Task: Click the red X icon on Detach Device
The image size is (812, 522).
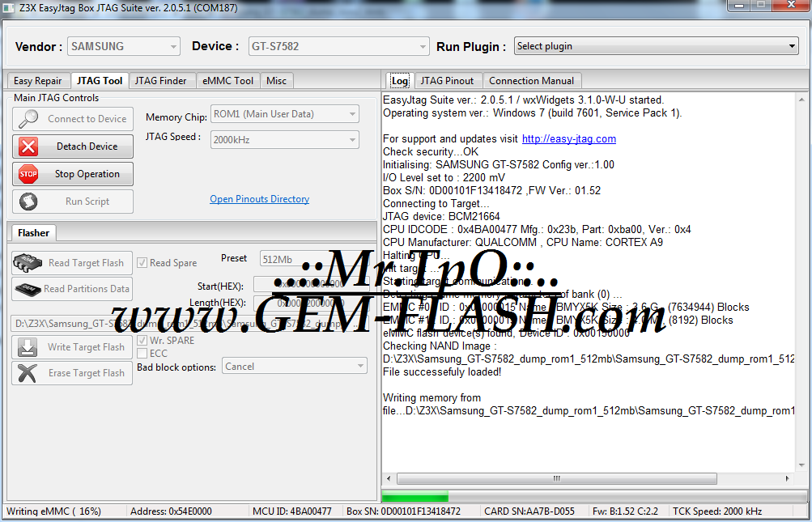Action: click(28, 146)
